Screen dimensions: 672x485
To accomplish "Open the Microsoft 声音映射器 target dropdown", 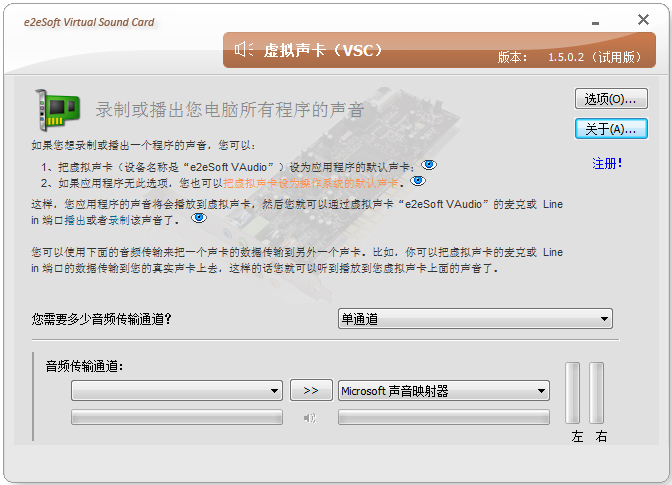I will pos(444,391).
